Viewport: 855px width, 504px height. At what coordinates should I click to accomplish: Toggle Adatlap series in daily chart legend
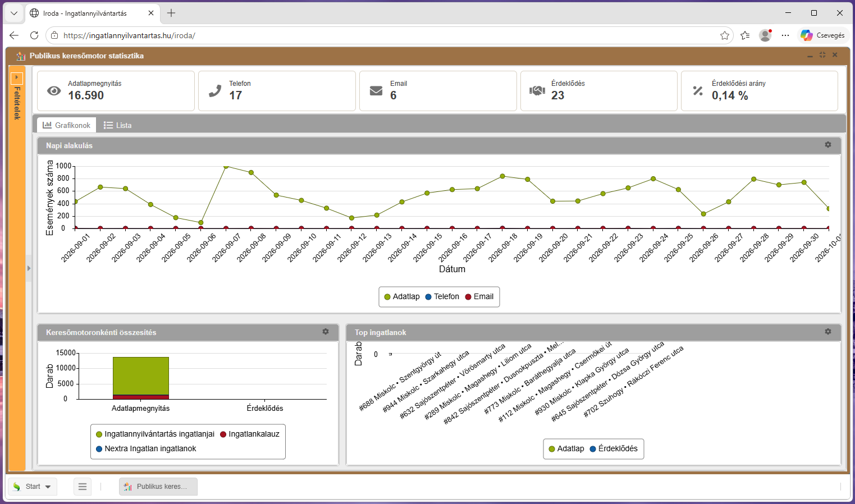pos(401,296)
